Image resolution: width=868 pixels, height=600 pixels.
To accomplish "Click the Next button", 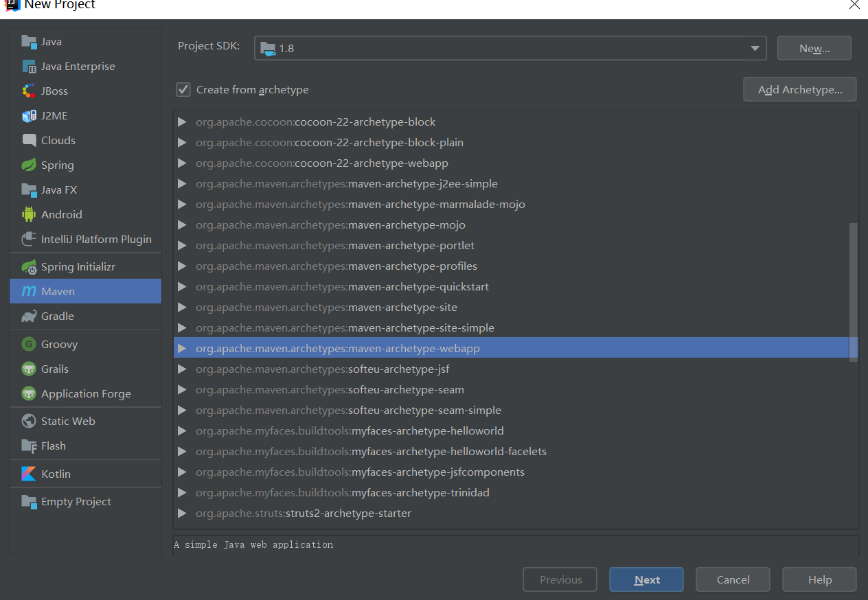I will pos(646,579).
